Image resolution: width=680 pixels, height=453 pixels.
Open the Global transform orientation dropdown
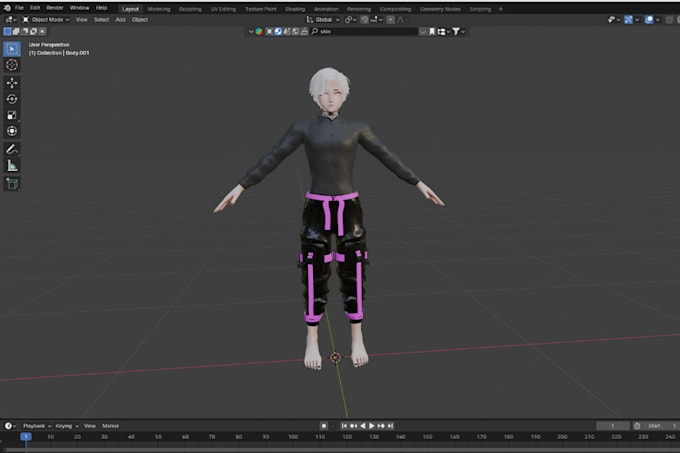point(323,20)
